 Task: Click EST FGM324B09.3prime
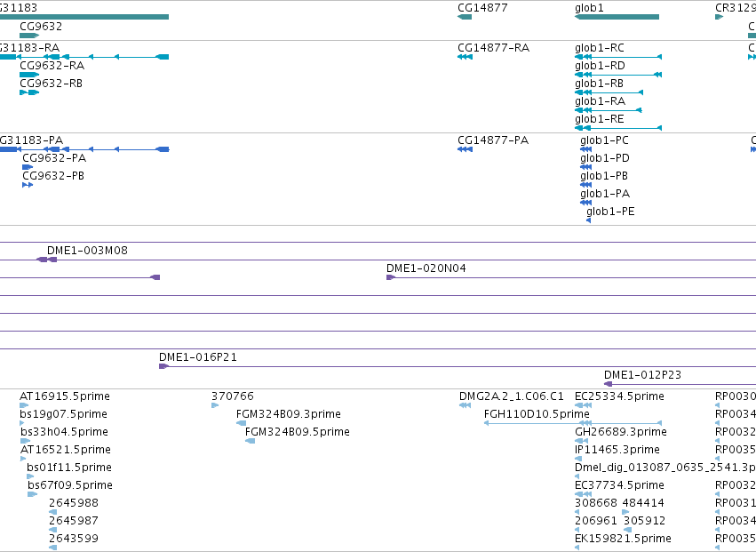[x=289, y=414]
